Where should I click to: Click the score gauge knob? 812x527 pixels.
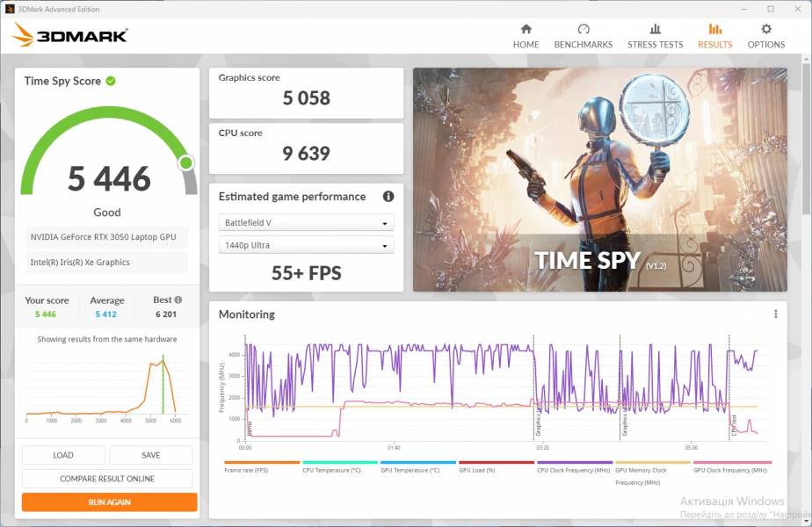tap(186, 163)
